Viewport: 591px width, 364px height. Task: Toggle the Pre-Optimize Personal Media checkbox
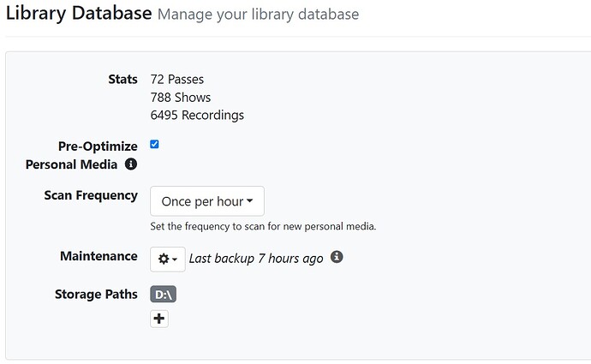(x=154, y=145)
